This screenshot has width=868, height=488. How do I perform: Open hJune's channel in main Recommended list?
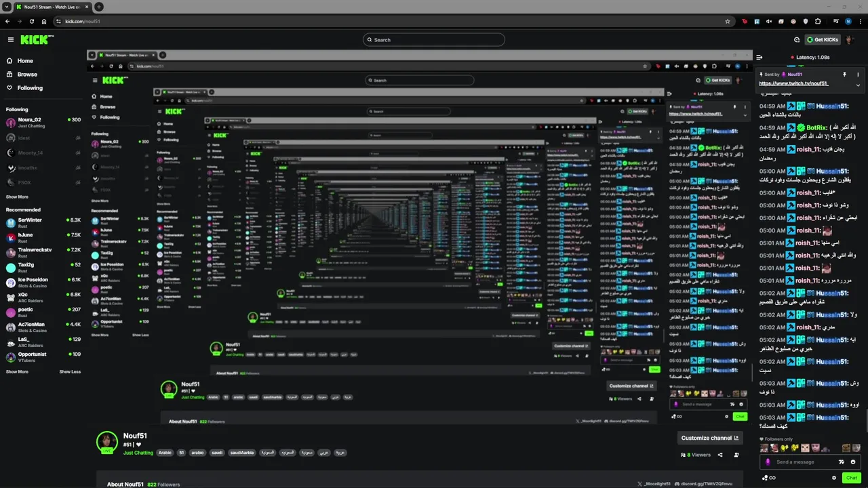coord(42,237)
